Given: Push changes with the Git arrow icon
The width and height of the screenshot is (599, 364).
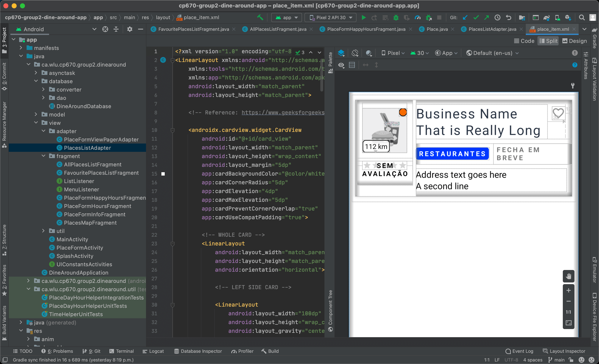Looking at the screenshot, I should click(486, 17).
